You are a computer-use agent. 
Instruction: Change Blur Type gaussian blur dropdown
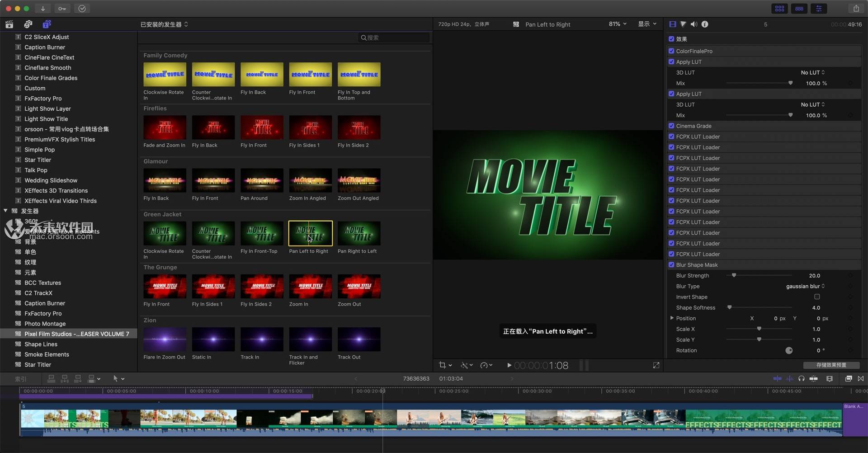805,286
